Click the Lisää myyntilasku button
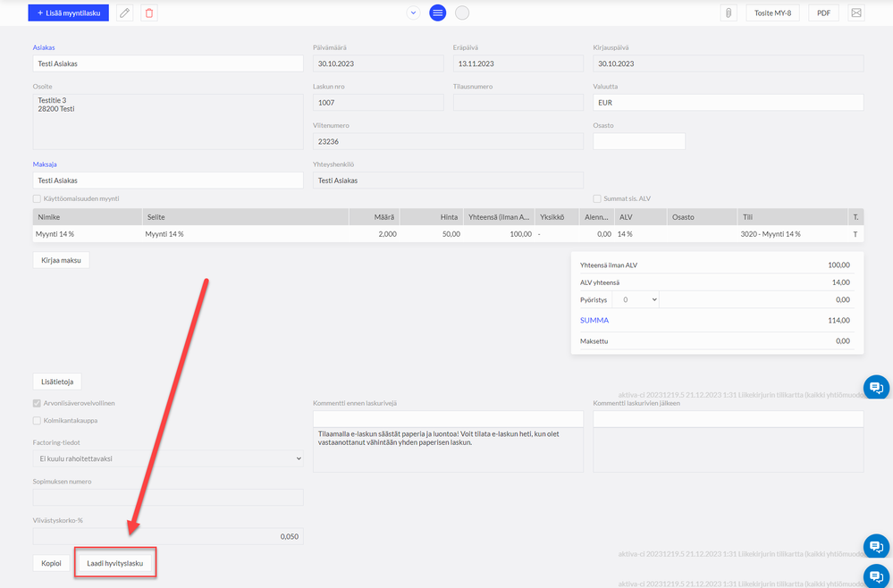This screenshot has height=588, width=893. coord(68,13)
